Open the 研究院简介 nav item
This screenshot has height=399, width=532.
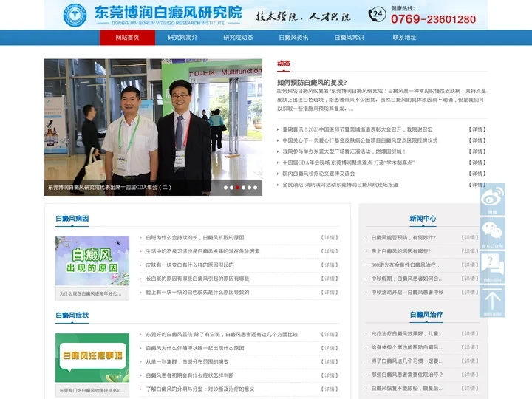click(183, 38)
